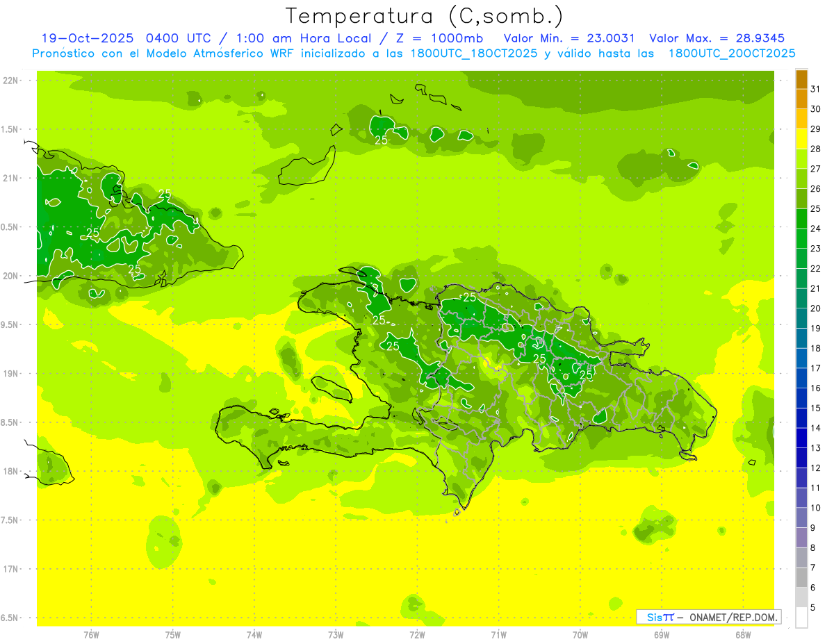
Task: Select the 'Z = 1000mb' level text
Action: (439, 38)
